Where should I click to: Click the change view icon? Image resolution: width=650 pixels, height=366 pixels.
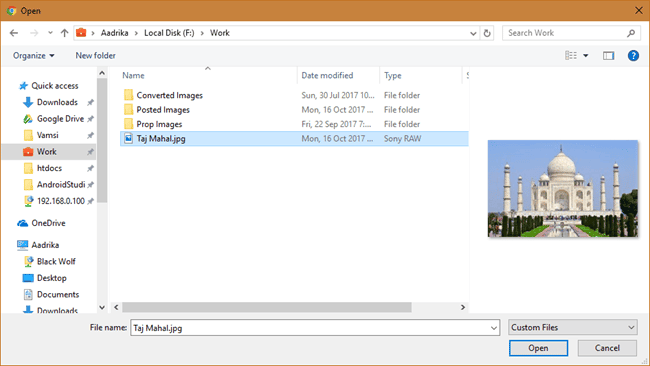571,56
